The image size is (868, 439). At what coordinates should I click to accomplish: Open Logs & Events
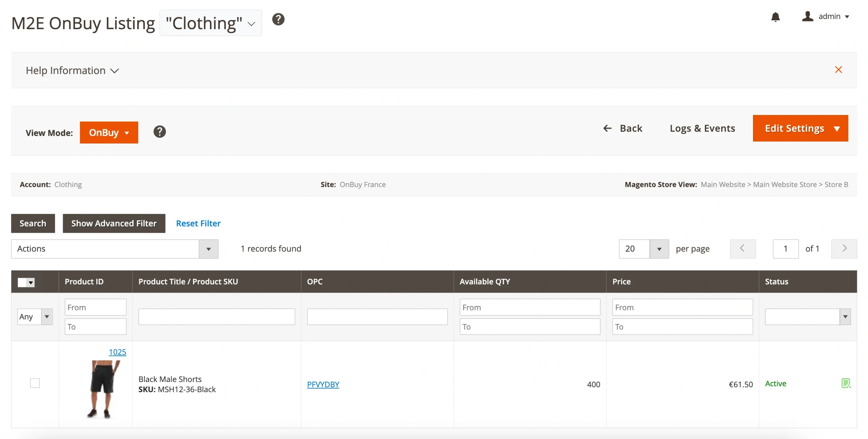click(702, 128)
